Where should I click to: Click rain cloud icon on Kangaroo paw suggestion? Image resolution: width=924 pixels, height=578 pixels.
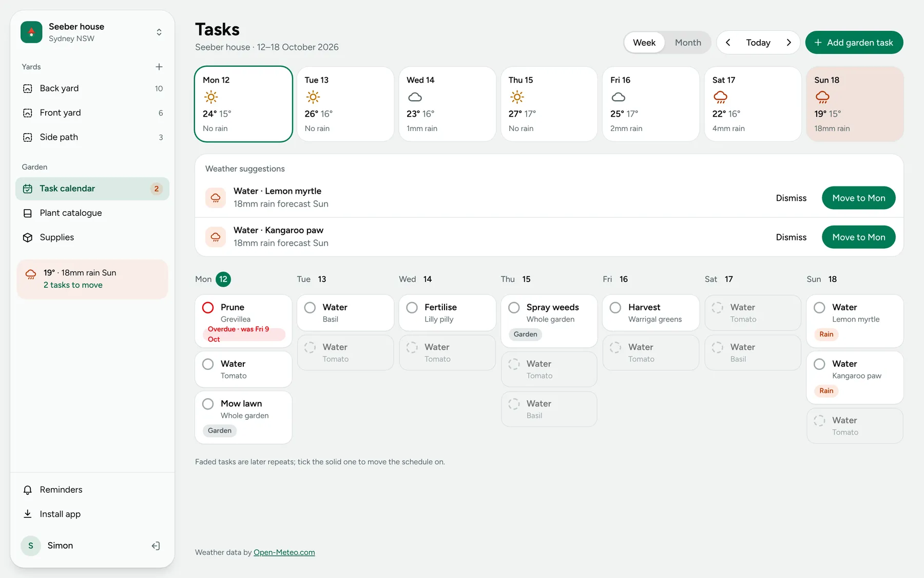[216, 237]
